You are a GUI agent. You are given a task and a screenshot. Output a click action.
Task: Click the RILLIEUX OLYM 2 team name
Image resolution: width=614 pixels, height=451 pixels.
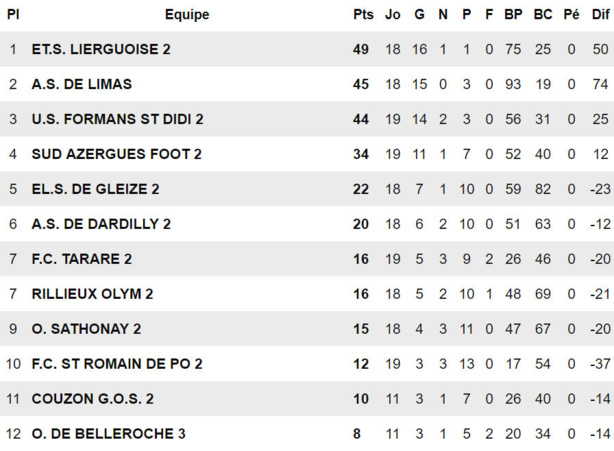click(x=92, y=294)
